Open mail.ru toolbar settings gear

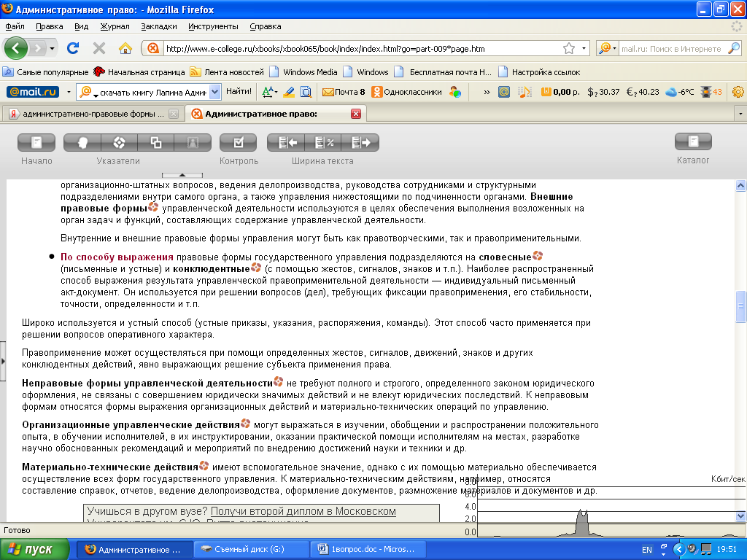pyautogui.click(x=738, y=92)
